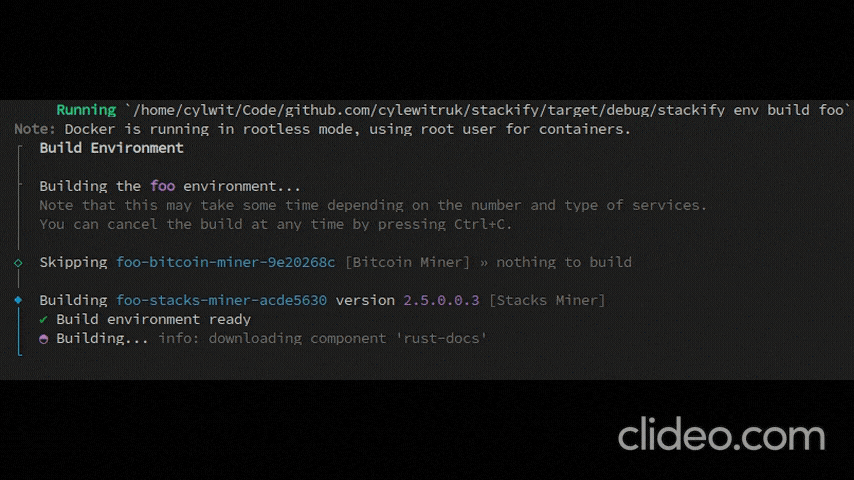
Task: Click the green Running label
Action: [86, 110]
